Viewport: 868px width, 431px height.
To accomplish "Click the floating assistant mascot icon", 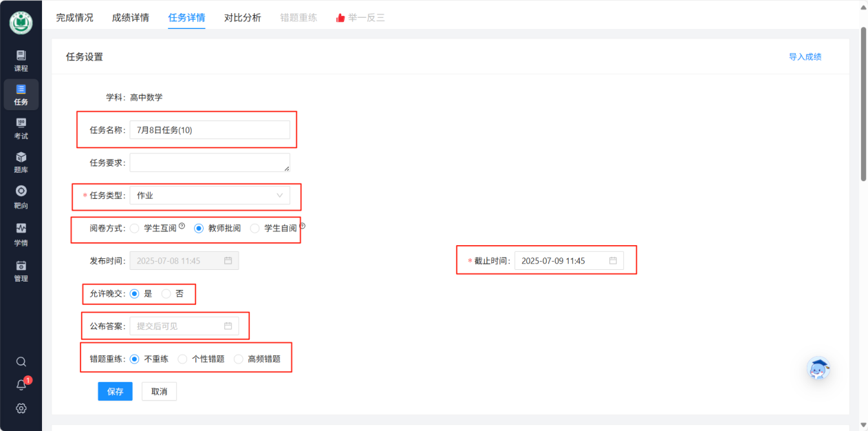I will tap(818, 369).
